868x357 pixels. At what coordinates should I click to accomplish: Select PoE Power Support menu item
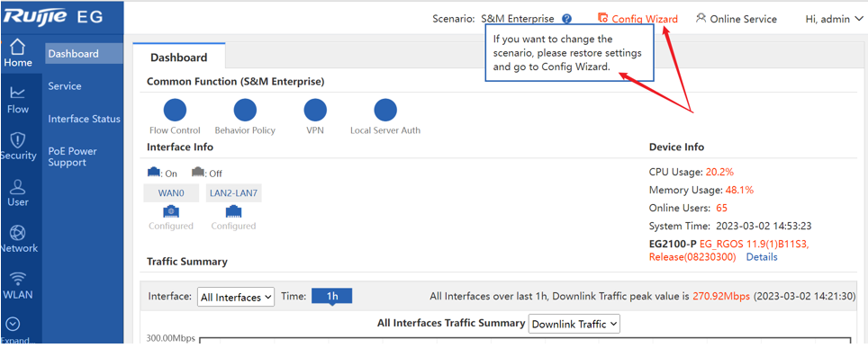tap(73, 157)
